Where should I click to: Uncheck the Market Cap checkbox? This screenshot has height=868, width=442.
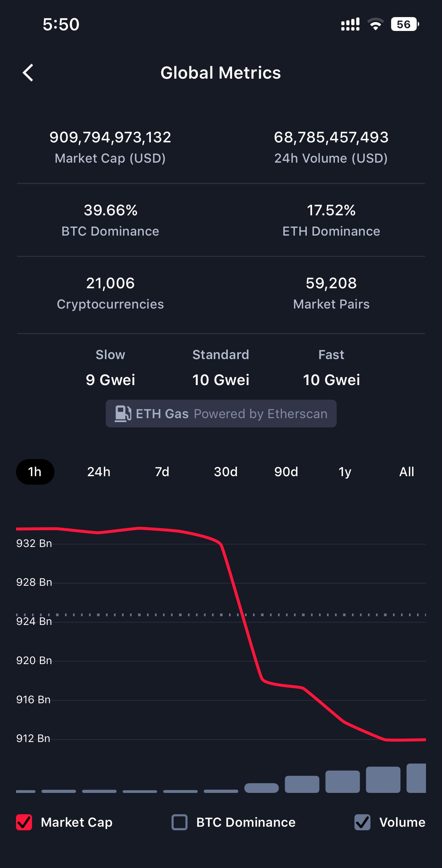[24, 822]
